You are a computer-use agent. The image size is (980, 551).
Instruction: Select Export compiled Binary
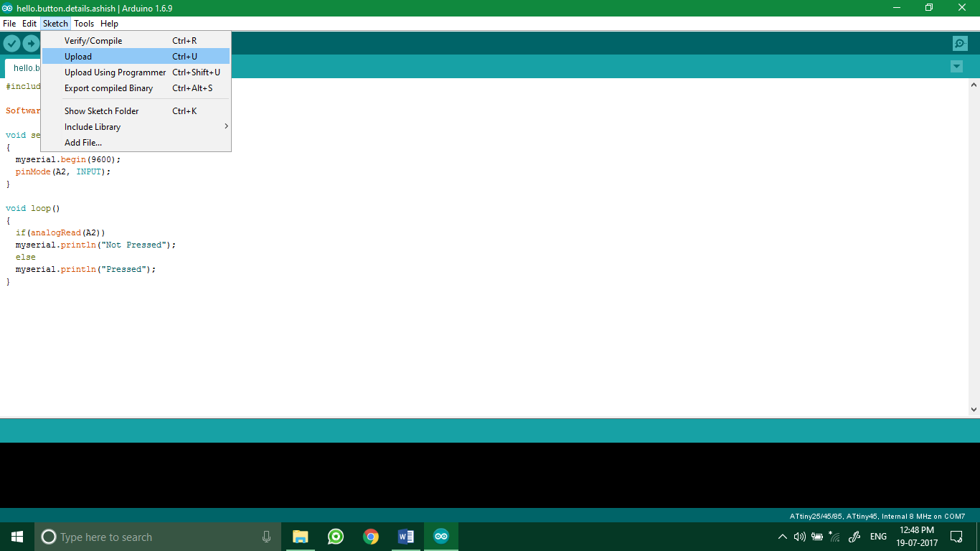(136, 88)
